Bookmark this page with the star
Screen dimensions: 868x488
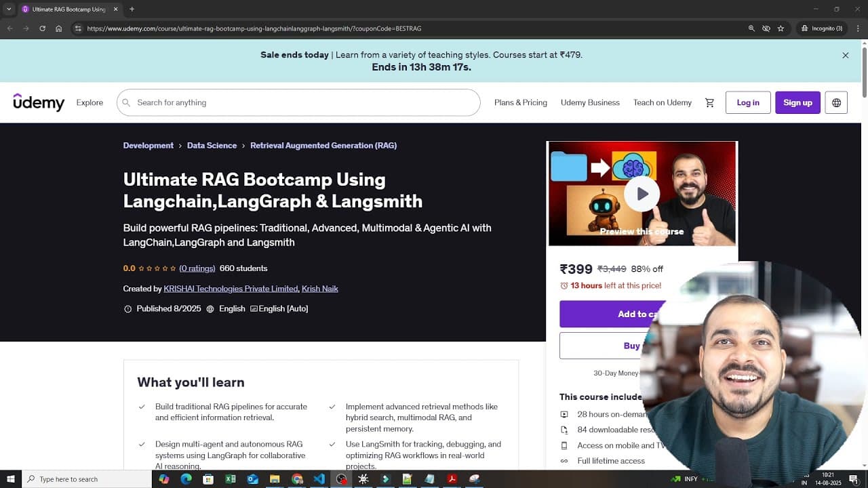point(781,28)
